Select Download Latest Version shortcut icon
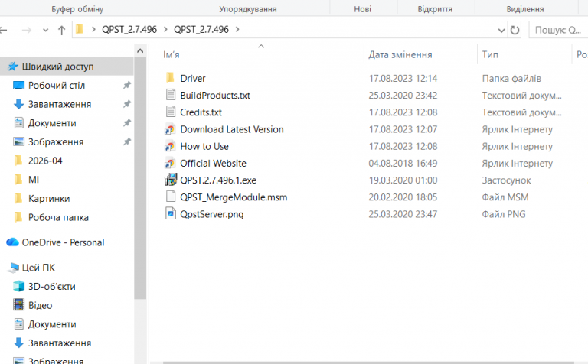The width and height of the screenshot is (588, 364). click(170, 129)
